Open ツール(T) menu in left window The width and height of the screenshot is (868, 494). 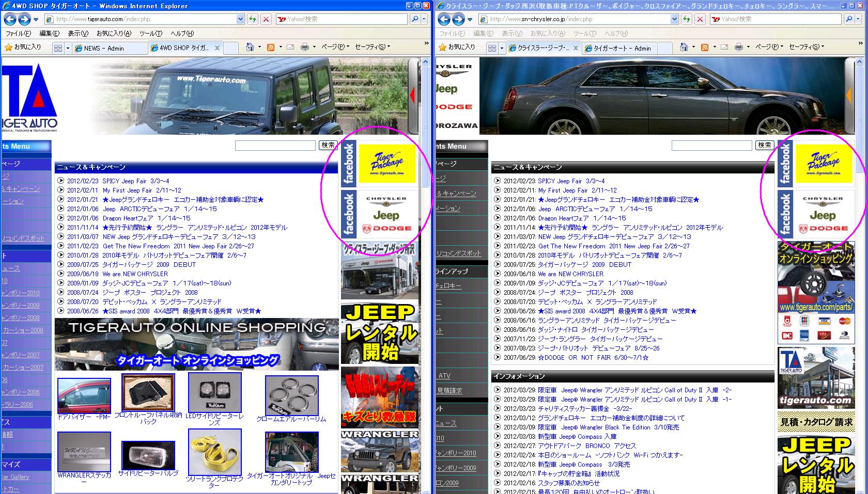point(151,34)
